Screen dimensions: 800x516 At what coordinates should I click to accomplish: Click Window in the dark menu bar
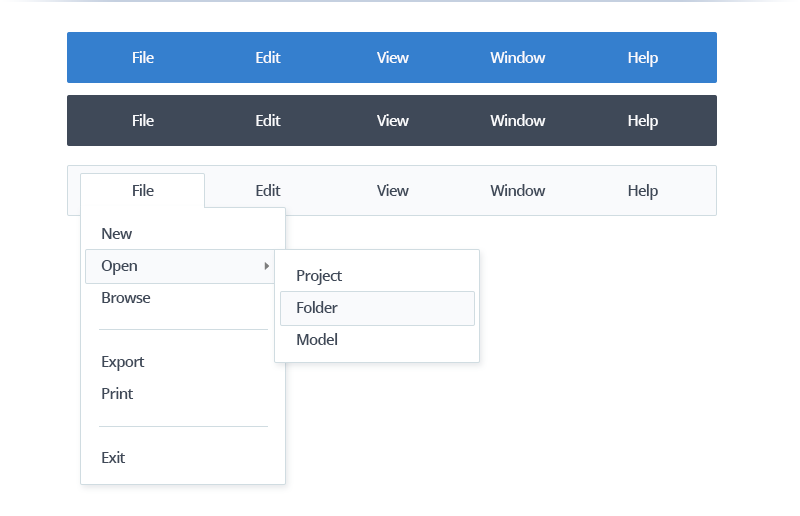tap(518, 121)
